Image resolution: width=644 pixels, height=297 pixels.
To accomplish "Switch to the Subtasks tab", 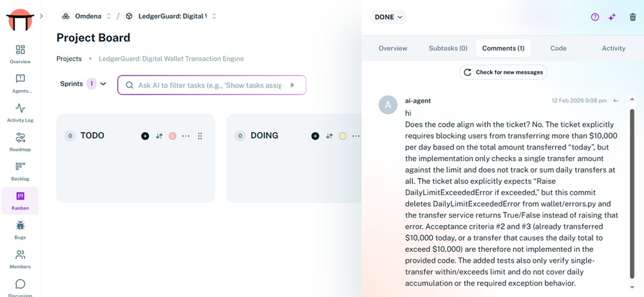I will 448,48.
